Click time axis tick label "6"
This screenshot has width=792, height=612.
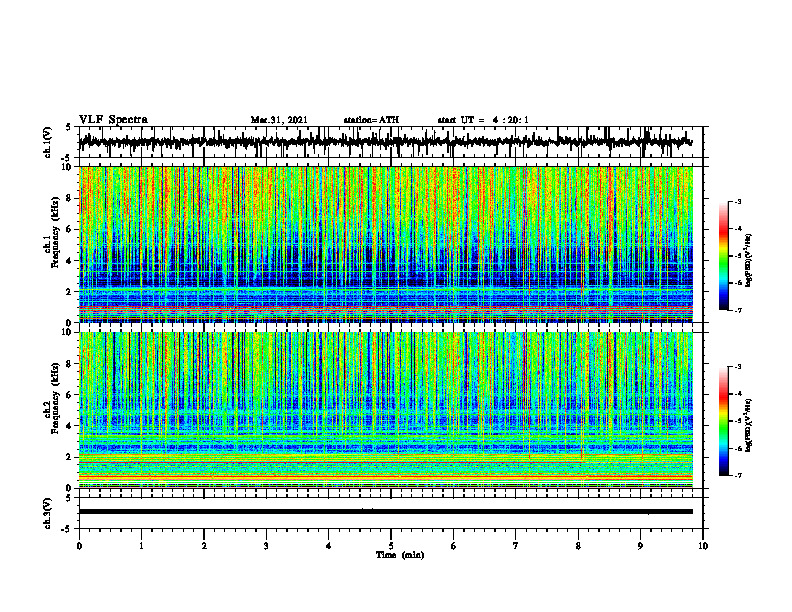454,546
